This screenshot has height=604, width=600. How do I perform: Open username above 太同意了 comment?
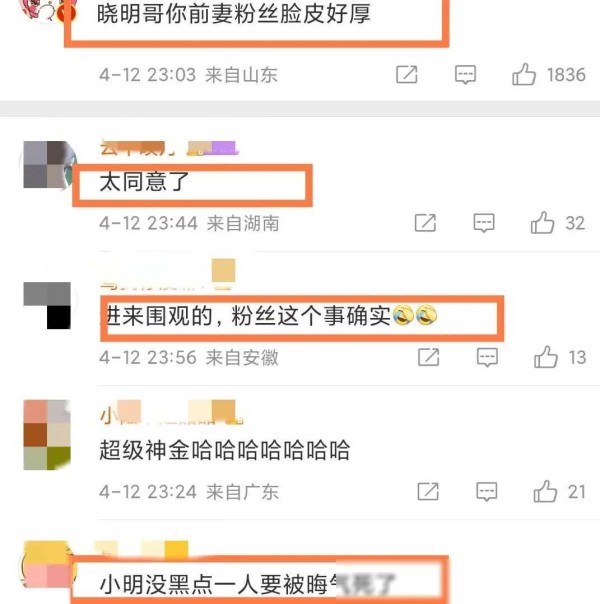pos(169,148)
